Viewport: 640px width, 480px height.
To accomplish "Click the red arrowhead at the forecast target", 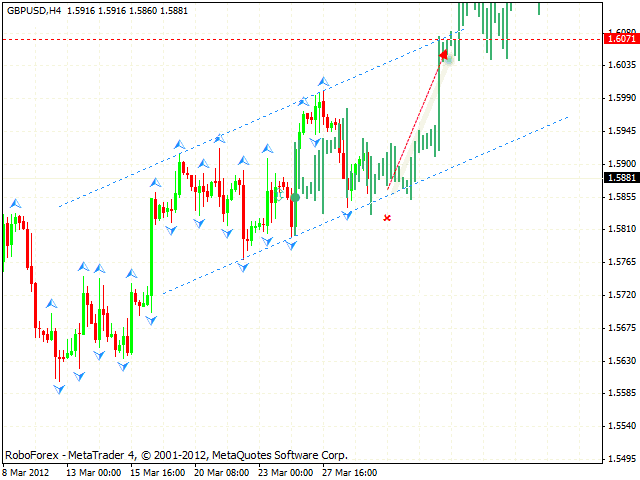I will click(443, 56).
